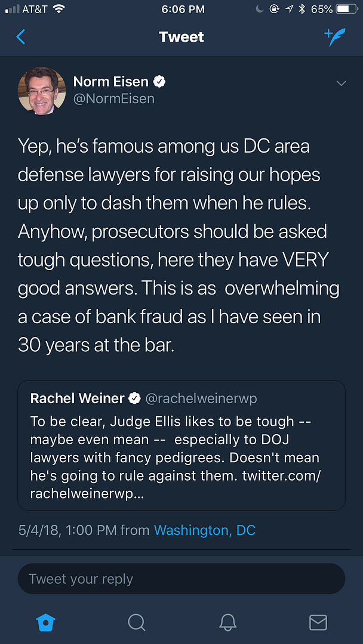Tap the Bluetooth icon in the status bar
This screenshot has height=644, width=363.
302,9
